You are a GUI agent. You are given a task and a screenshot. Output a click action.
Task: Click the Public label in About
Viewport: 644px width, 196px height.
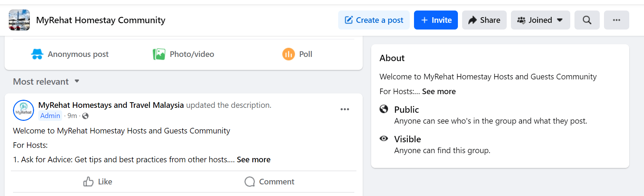click(407, 110)
